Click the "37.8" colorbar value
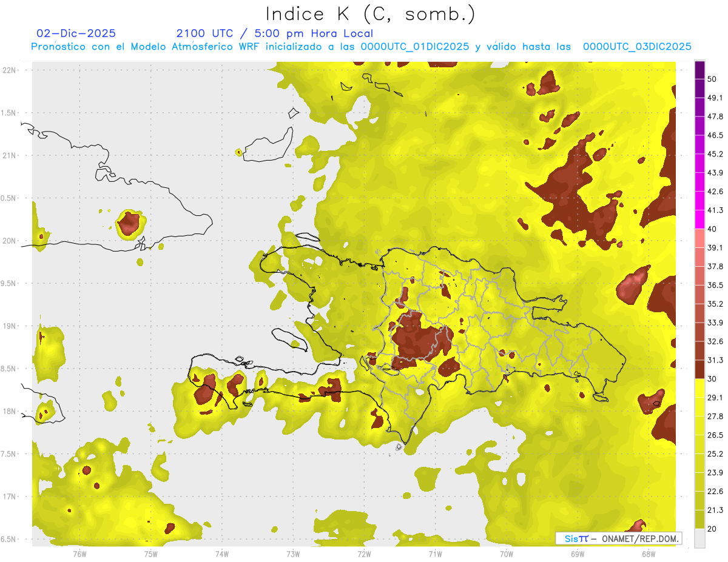The width and height of the screenshot is (728, 562). coord(715,267)
